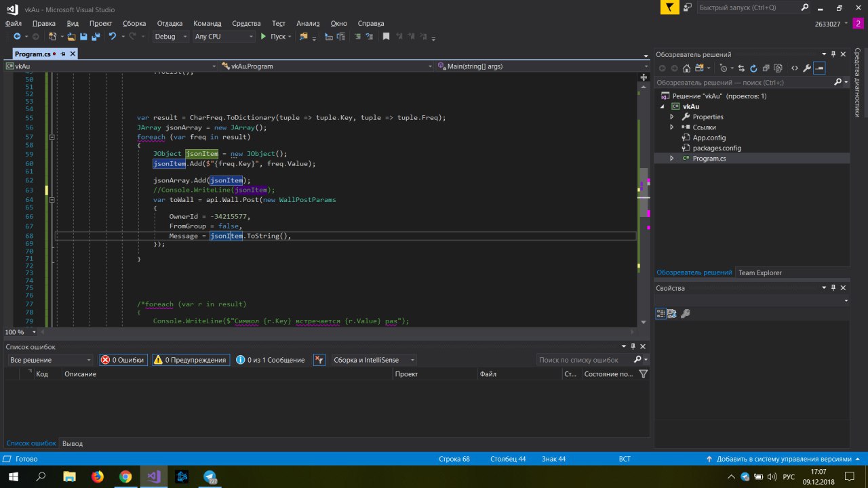Refresh the Solution Explorer tree
868x488 pixels.
753,68
